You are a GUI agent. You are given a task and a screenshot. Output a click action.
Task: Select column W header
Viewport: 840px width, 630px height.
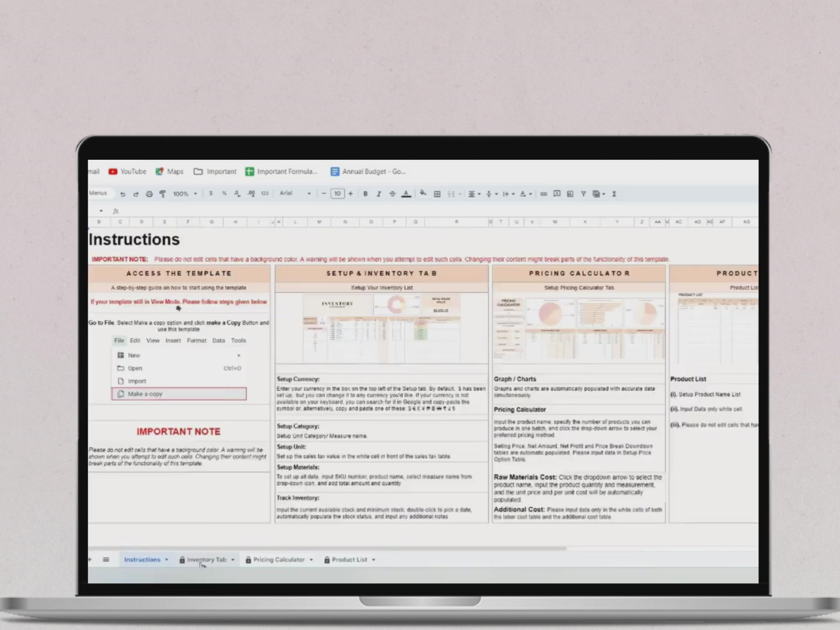point(555,222)
